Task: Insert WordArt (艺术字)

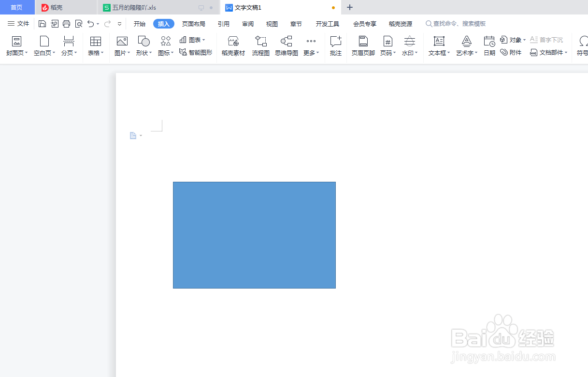Action: (467, 46)
